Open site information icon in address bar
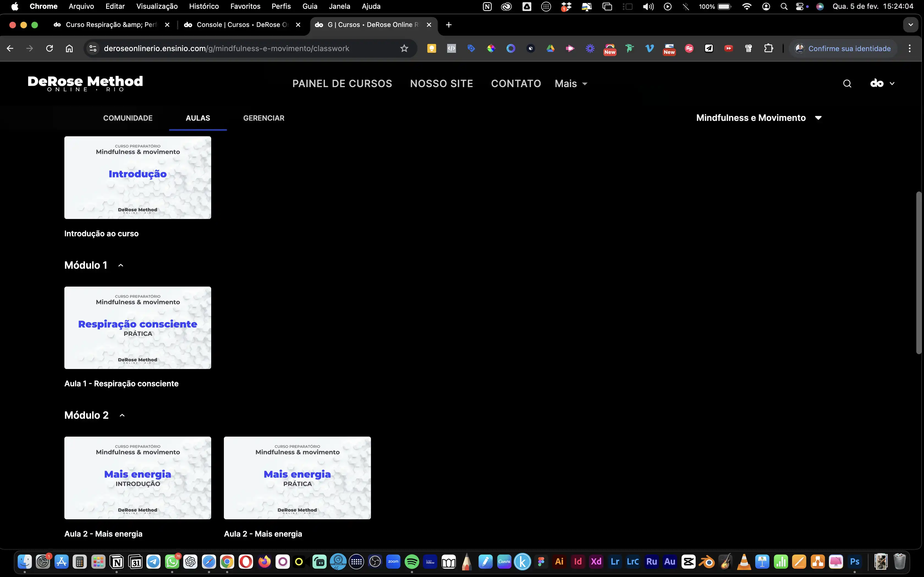This screenshot has height=577, width=924. pos(93,48)
